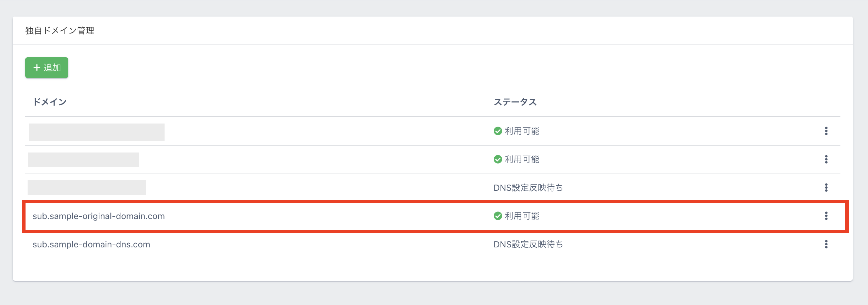Open kebab menu for first domain row
Viewport: 868px width, 305px height.
pos(826,131)
